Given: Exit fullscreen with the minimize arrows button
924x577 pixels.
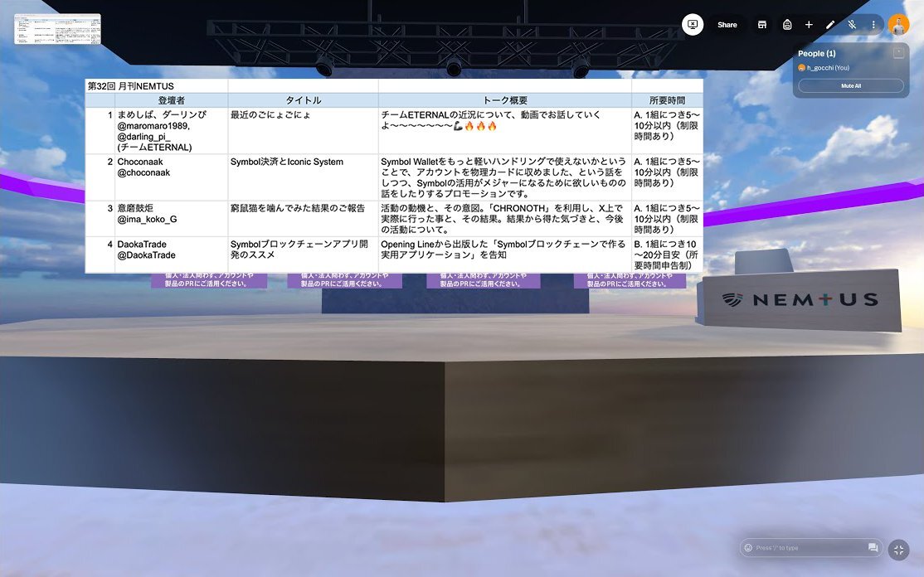Looking at the screenshot, I should (x=898, y=550).
